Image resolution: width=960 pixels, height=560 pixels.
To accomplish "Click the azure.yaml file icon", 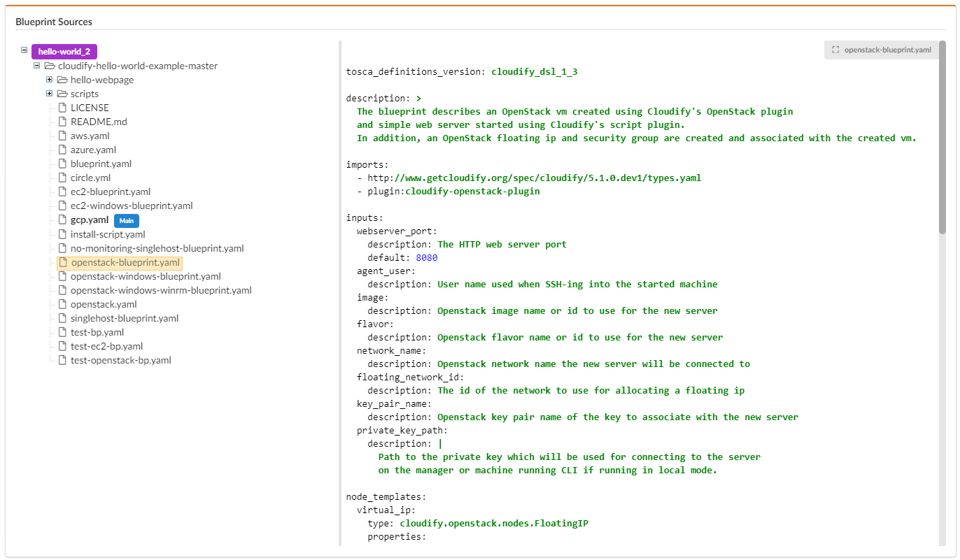I will [62, 150].
